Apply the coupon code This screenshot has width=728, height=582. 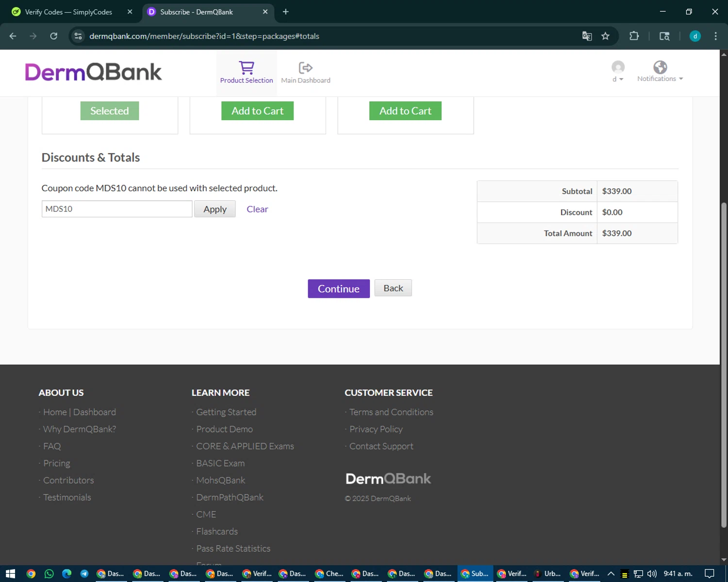[215, 209]
